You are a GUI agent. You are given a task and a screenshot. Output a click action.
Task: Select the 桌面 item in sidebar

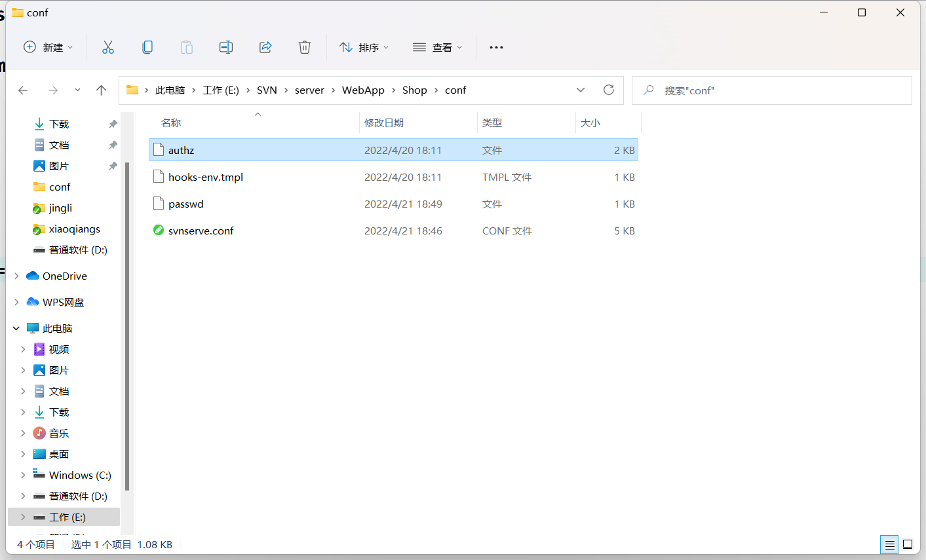[59, 454]
